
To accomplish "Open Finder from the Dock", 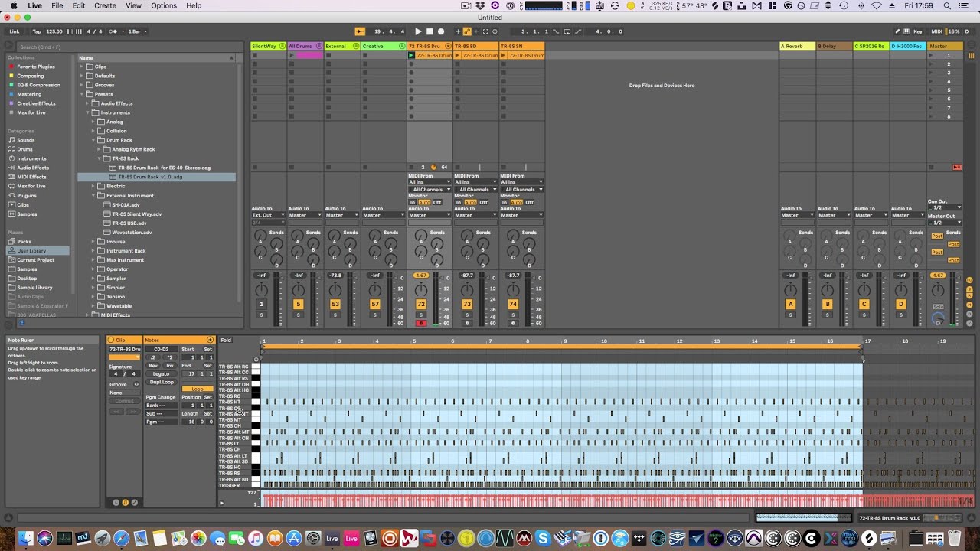I will [26, 538].
